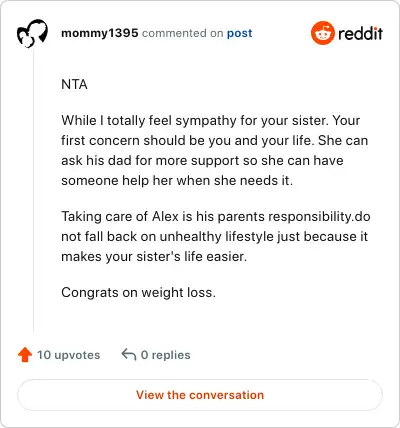
Task: Click the reply arrow icon
Action: [129, 355]
